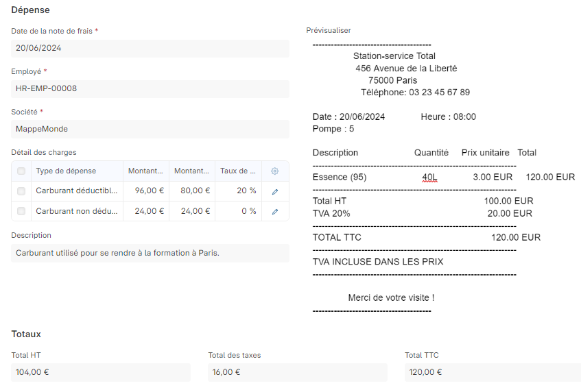Image resolution: width=581 pixels, height=392 pixels.
Task: Open the Carburant déductible expense type cell
Action: [76, 191]
